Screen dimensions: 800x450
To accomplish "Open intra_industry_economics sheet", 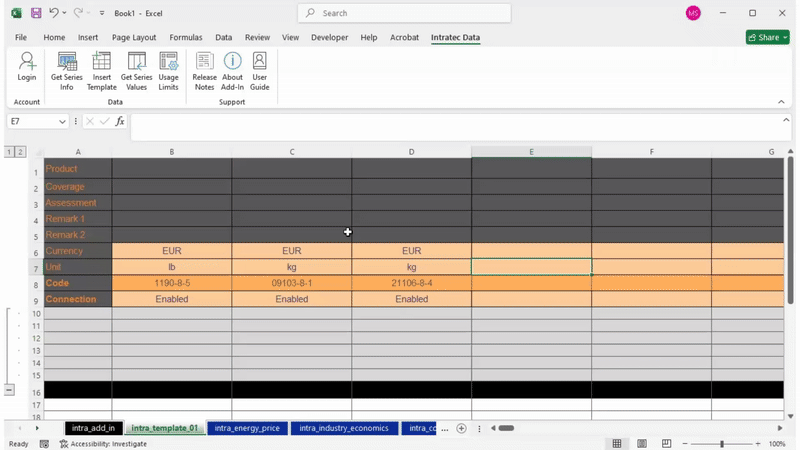I will [344, 428].
